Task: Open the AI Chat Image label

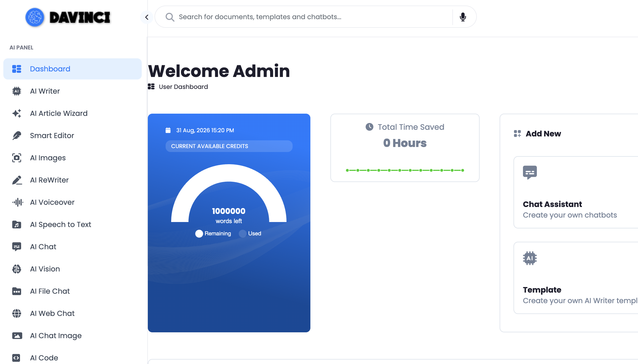Action: 56,336
